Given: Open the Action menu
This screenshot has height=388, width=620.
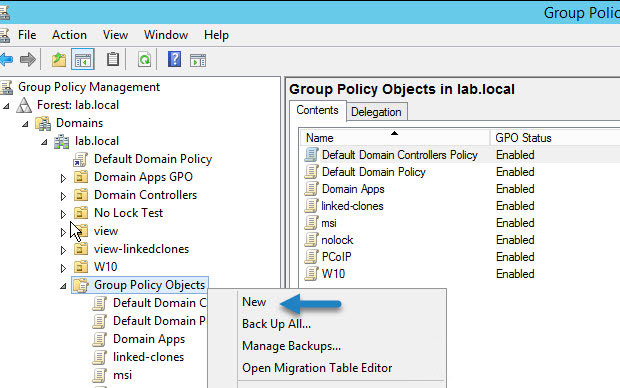Looking at the screenshot, I should (x=69, y=35).
